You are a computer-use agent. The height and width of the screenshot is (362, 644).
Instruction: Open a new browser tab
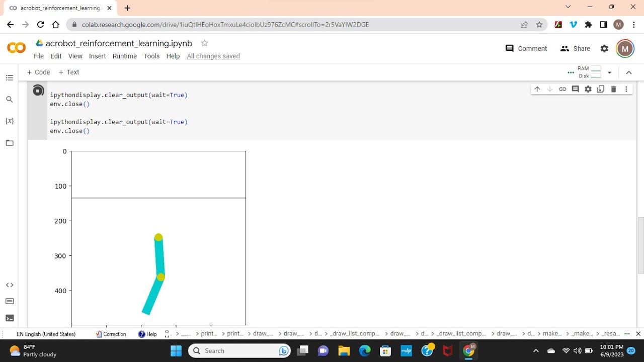click(x=127, y=8)
